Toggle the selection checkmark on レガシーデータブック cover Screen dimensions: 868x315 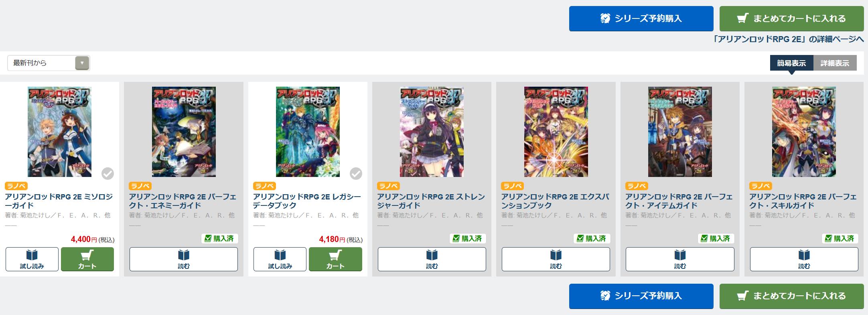coord(356,173)
